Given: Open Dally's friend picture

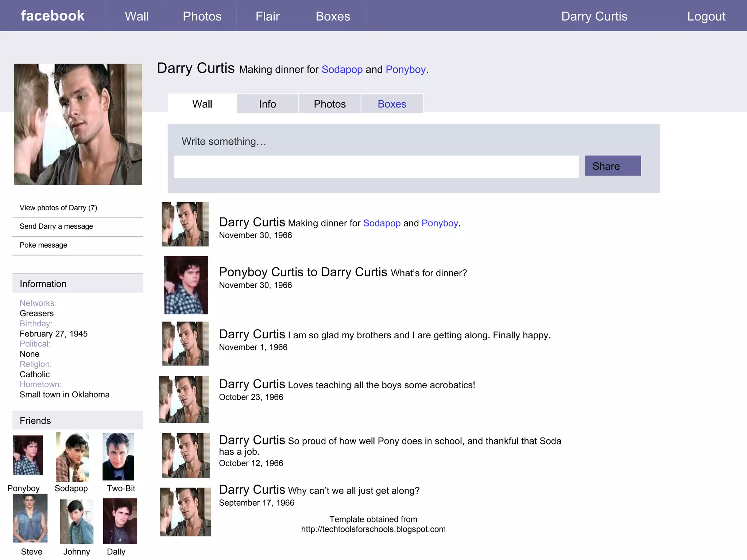Looking at the screenshot, I should click(x=120, y=521).
